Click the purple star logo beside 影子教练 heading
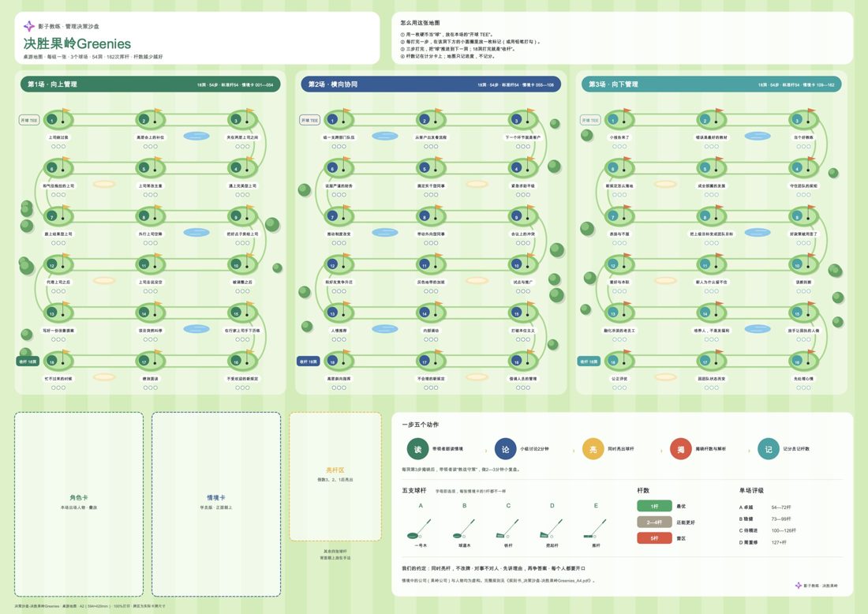The width and height of the screenshot is (868, 614). click(x=28, y=26)
